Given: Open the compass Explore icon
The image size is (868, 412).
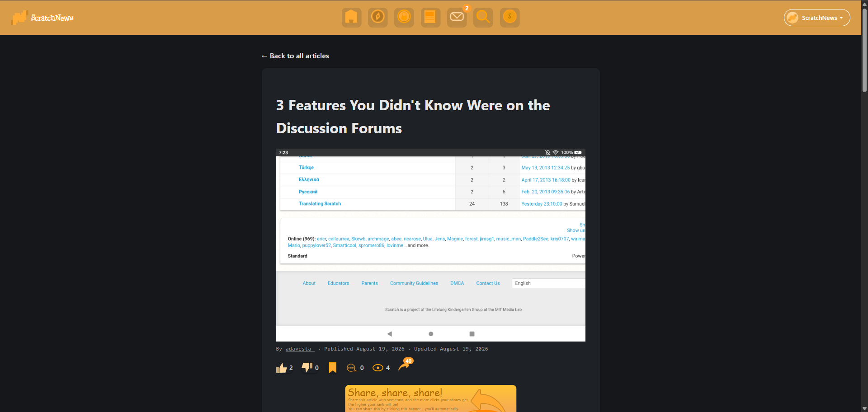Looking at the screenshot, I should click(377, 18).
